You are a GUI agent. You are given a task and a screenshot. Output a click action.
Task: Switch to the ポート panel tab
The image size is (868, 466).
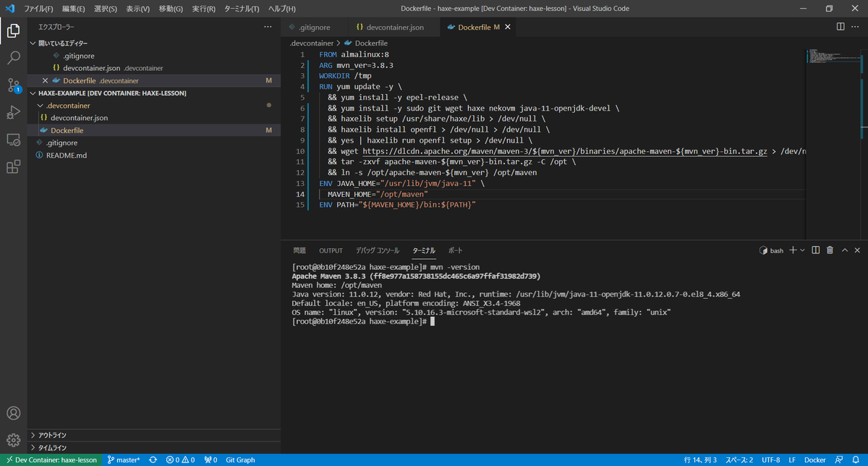point(456,250)
